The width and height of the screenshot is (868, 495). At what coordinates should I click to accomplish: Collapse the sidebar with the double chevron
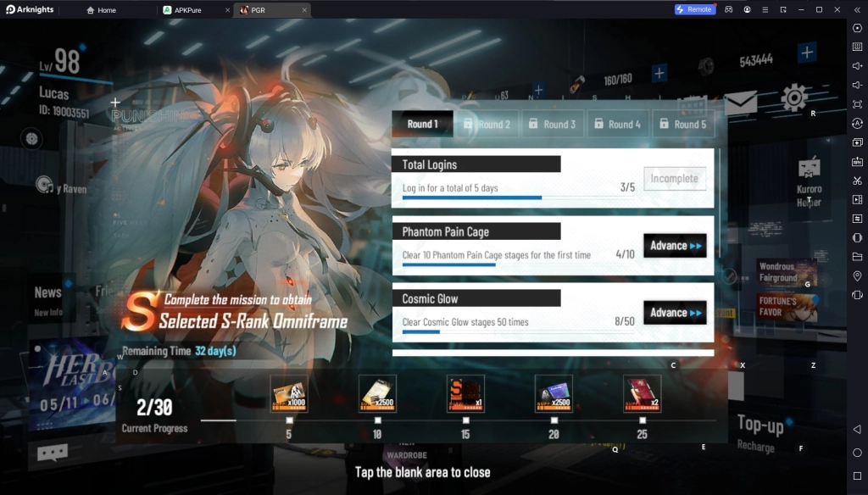[x=856, y=9]
